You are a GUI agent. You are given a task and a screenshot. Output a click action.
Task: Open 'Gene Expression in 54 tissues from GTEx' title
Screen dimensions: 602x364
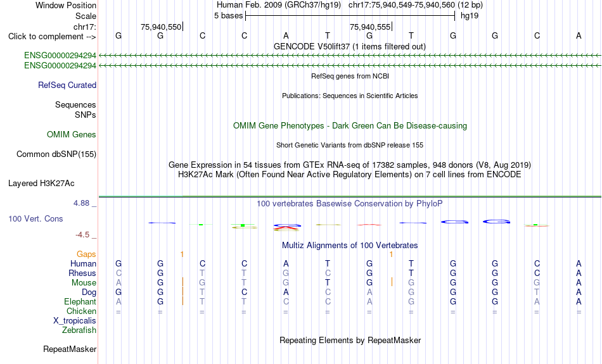click(350, 165)
